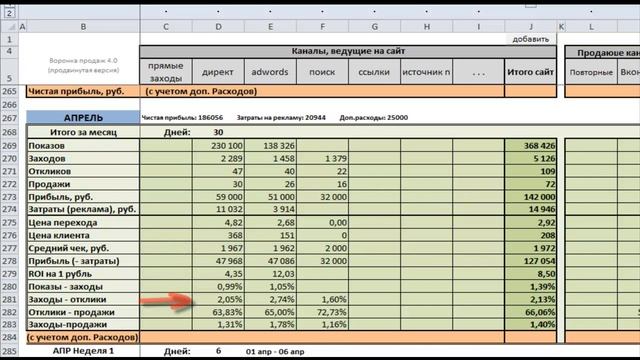This screenshot has width=640, height=360.
Task: Click the 'Чистая прибыль, руб.' cell in row 265
Action: pos(83,91)
